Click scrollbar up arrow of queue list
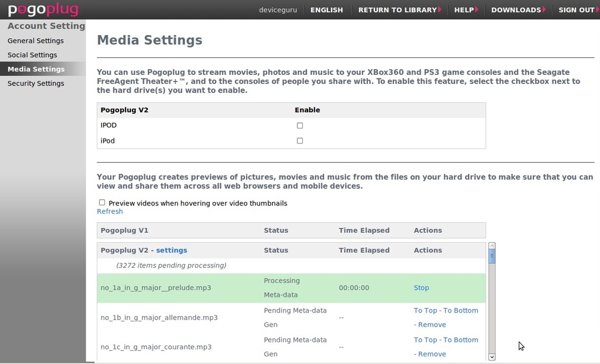Image resolution: width=600 pixels, height=364 pixels. coord(492,246)
